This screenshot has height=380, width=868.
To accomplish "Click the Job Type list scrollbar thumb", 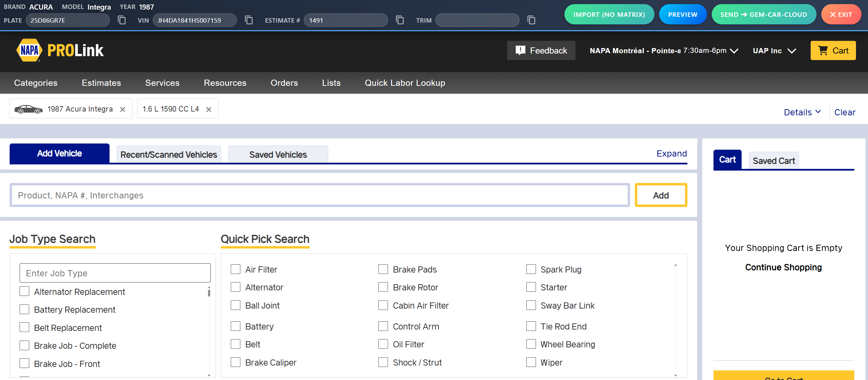I will tap(209, 292).
